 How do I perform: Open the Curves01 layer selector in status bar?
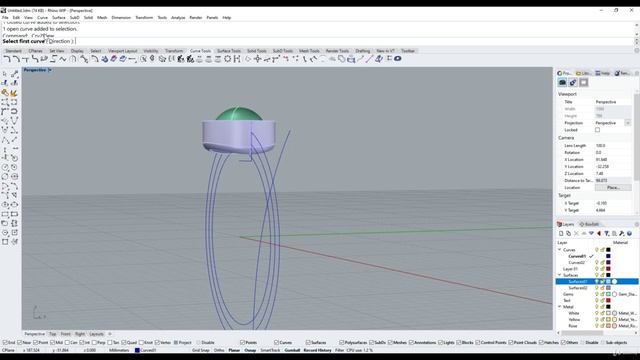pyautogui.click(x=145, y=350)
